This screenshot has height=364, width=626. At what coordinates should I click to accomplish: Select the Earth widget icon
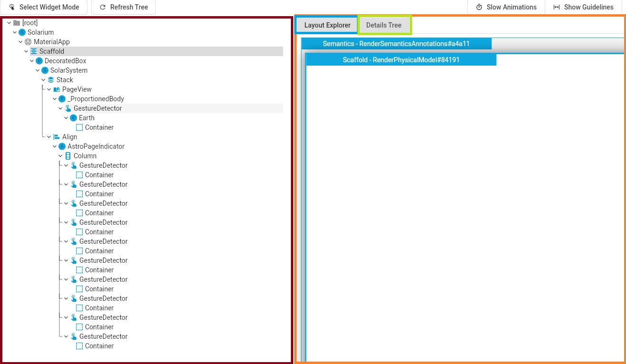pyautogui.click(x=73, y=118)
